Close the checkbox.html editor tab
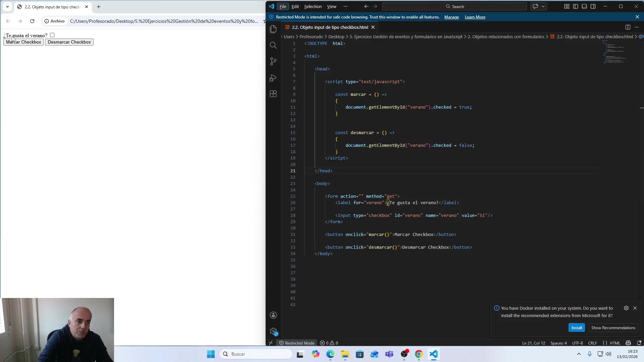 373,27
